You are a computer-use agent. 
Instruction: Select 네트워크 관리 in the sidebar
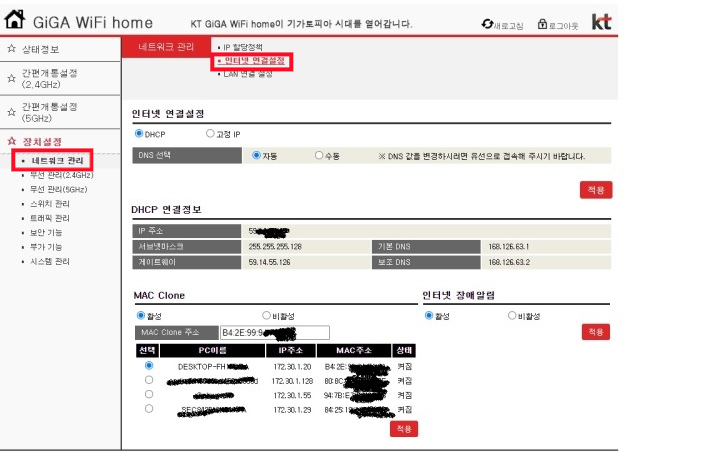coord(57,160)
